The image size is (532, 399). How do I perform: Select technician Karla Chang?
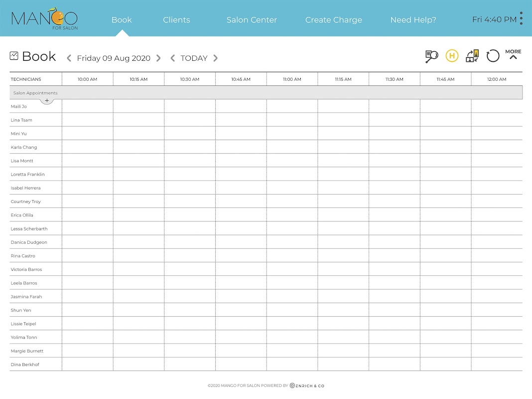click(x=24, y=147)
